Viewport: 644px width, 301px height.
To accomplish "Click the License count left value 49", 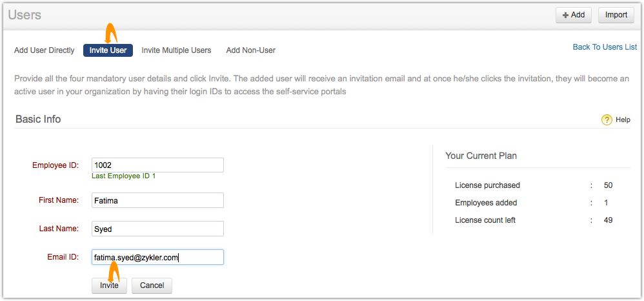I will (x=608, y=220).
